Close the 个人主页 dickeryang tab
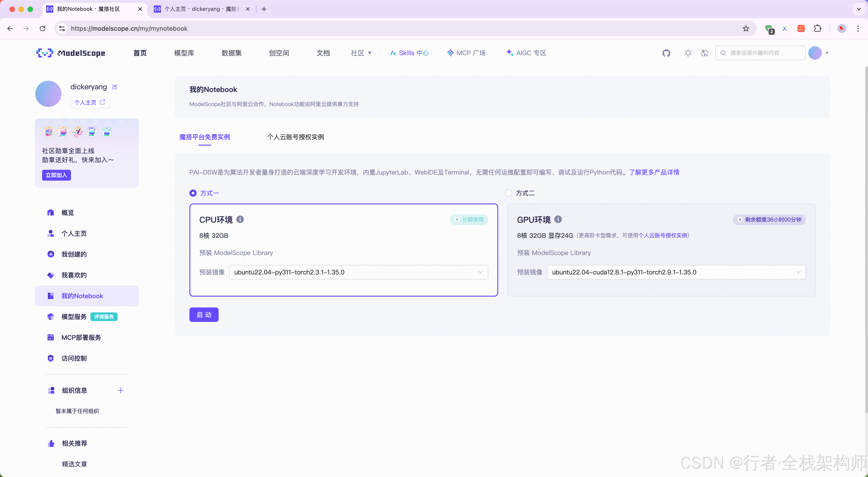 tap(248, 9)
